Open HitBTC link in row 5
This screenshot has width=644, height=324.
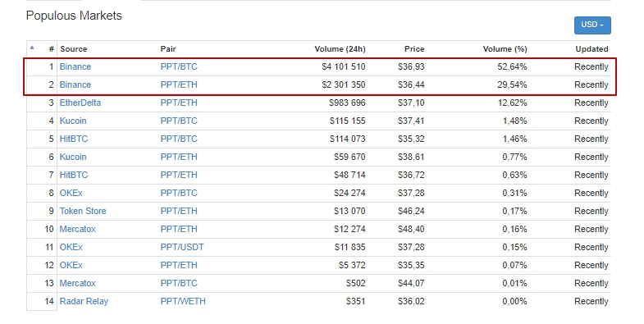click(74, 139)
